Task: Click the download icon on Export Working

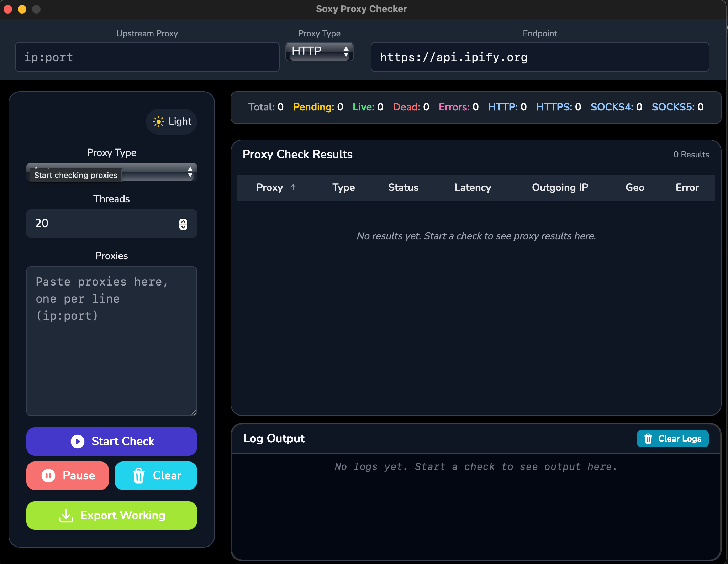Action: pyautogui.click(x=66, y=516)
